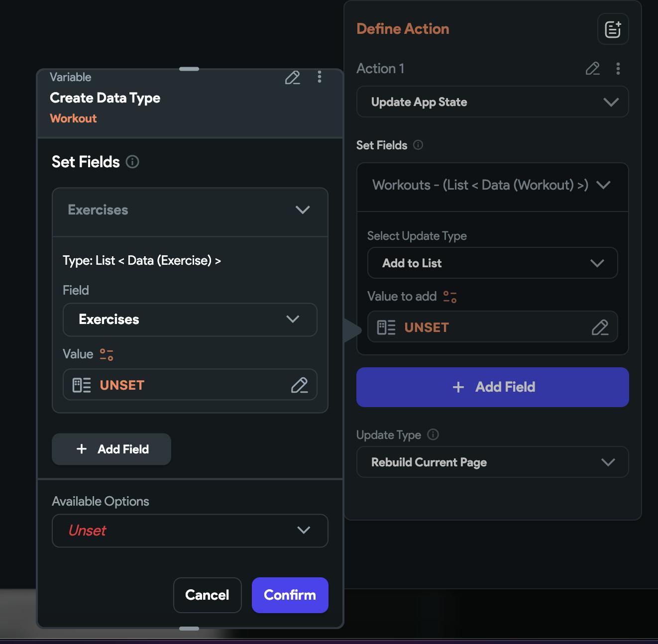Edit Action 1 name with pencil icon
Screen dimensions: 658x644
click(592, 69)
